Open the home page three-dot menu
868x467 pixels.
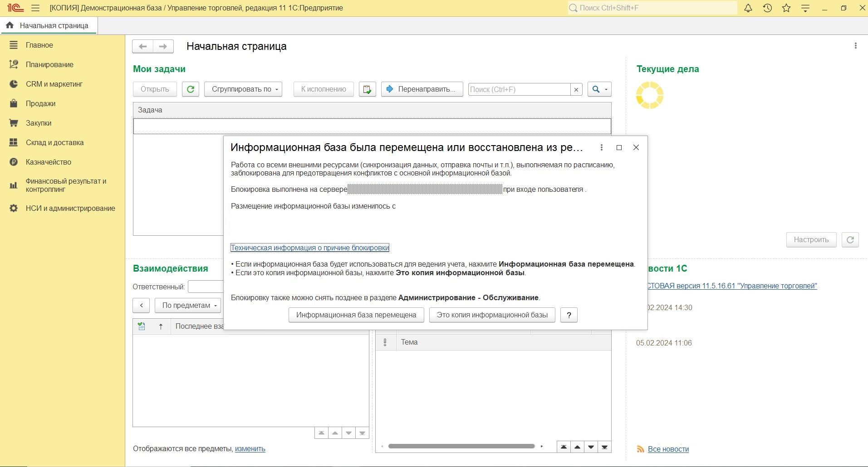coord(856,46)
